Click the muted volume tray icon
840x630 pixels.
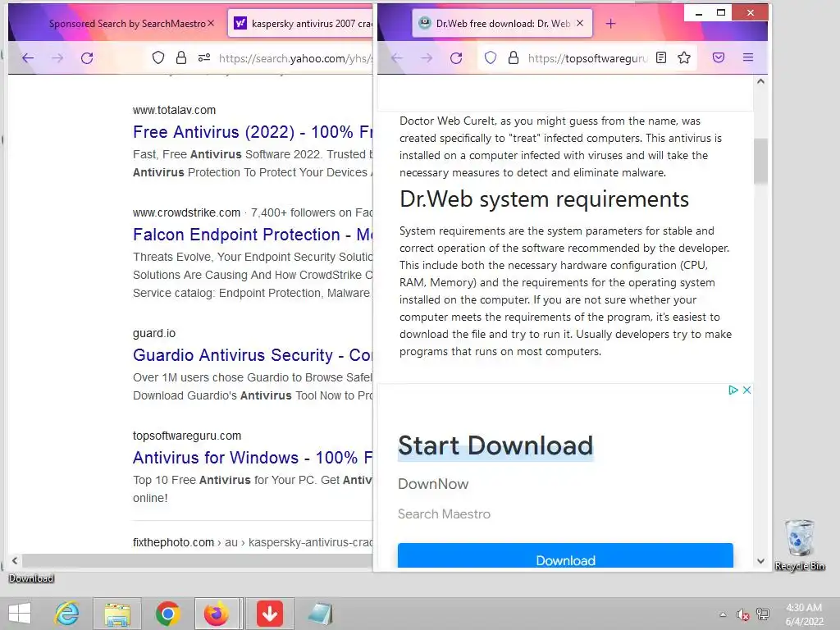pos(742,614)
